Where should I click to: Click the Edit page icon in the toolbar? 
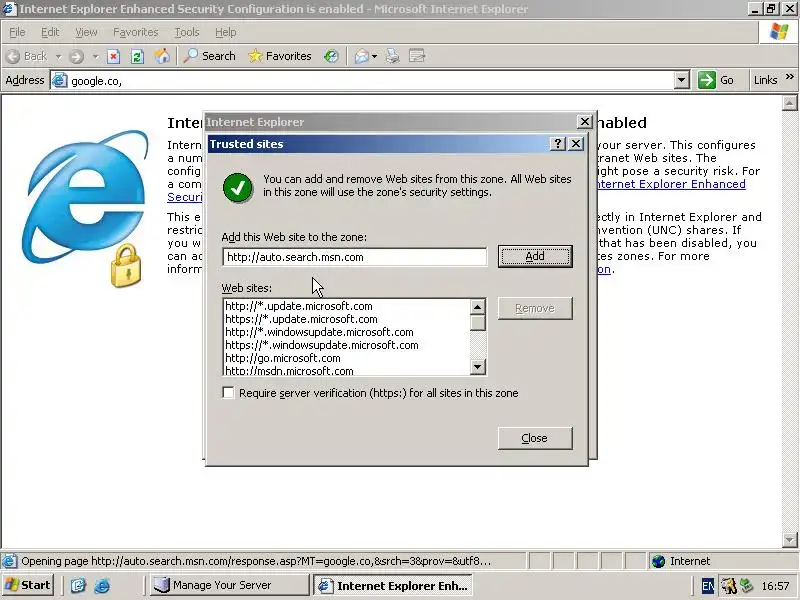(x=417, y=56)
